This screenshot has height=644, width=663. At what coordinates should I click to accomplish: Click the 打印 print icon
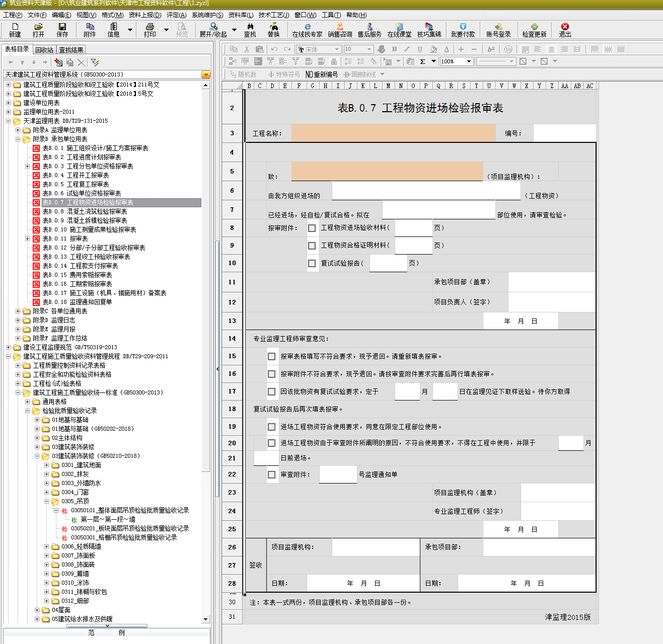(x=150, y=30)
